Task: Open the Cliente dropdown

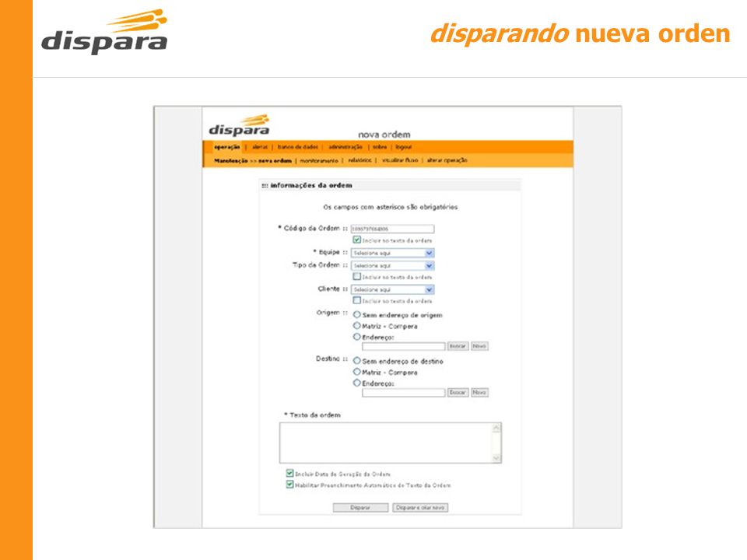Action: (392, 289)
